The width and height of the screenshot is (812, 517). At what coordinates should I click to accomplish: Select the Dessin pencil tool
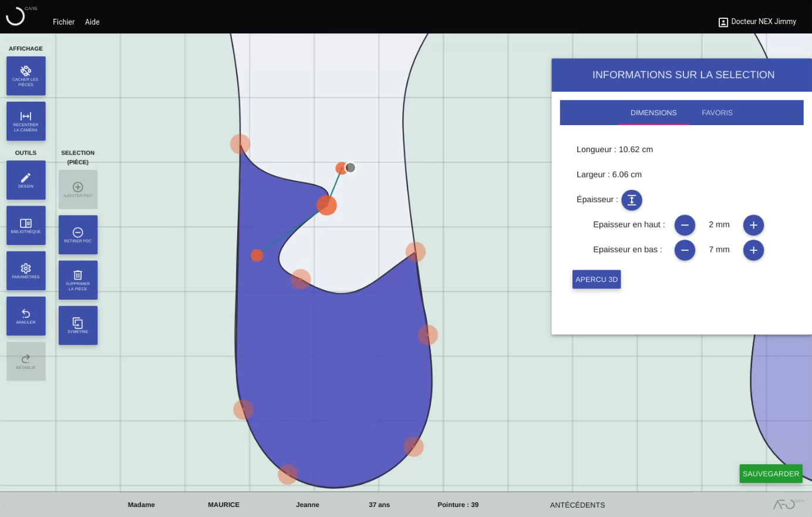(26, 180)
